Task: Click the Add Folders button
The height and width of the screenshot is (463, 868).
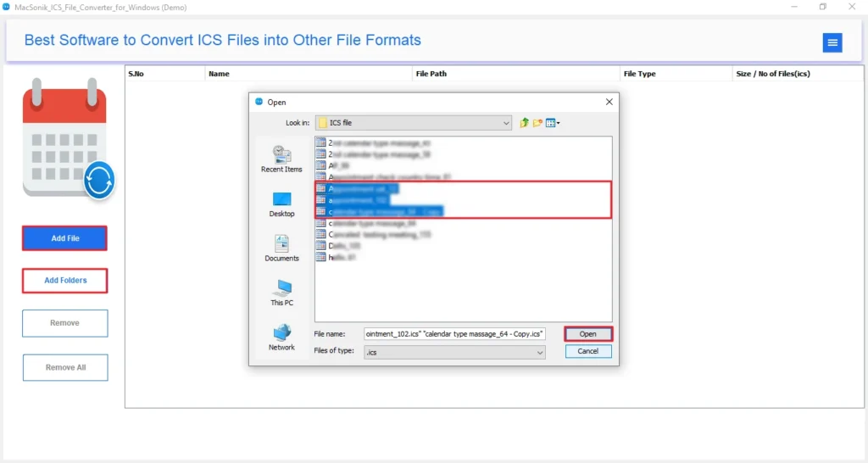Action: click(64, 280)
